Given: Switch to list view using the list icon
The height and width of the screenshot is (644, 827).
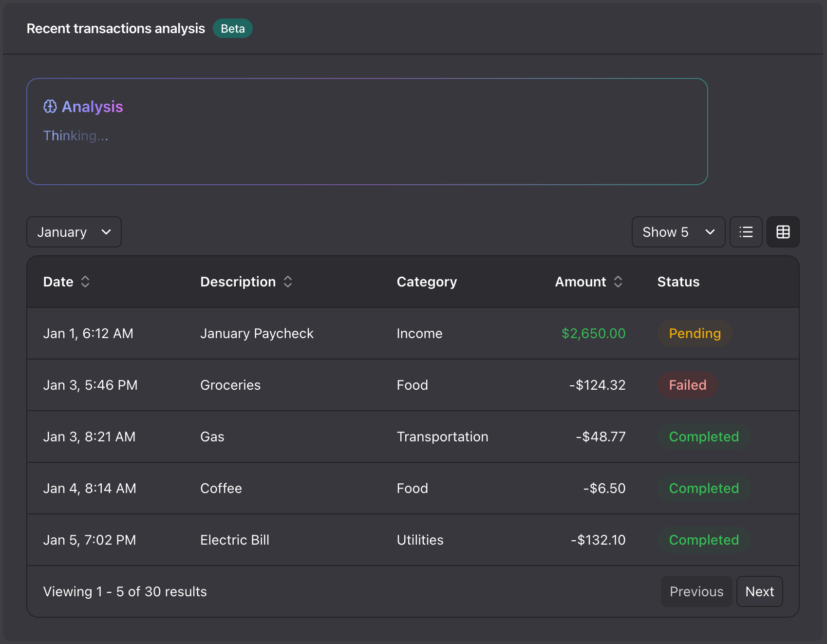Looking at the screenshot, I should [x=746, y=232].
